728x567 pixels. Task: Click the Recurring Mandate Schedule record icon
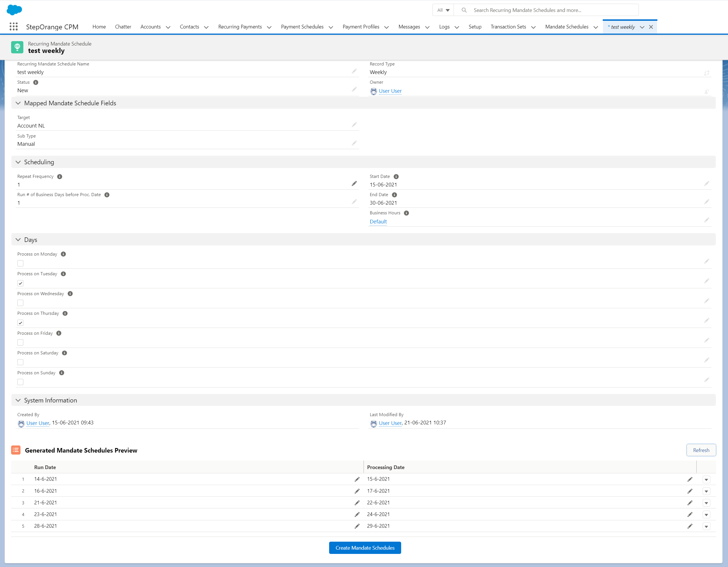17,47
